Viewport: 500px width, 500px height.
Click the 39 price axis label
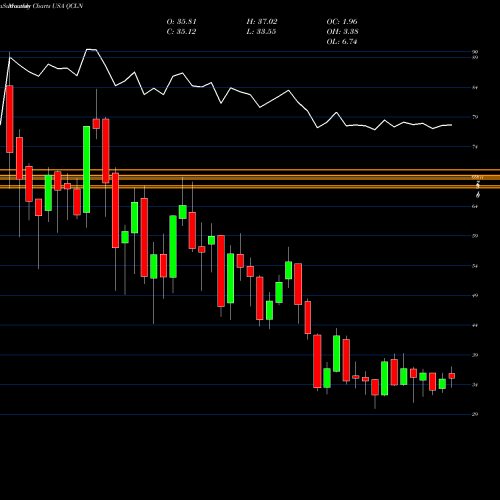(x=475, y=355)
